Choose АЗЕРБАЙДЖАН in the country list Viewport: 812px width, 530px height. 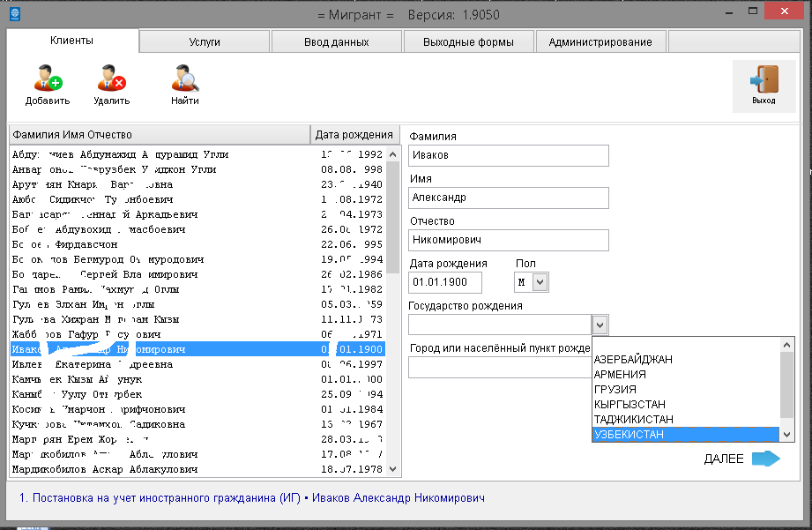click(686, 359)
